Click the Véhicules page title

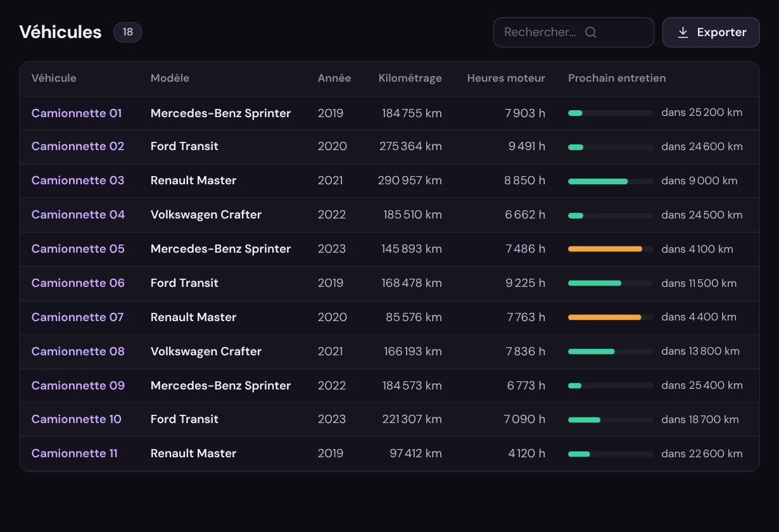60,32
